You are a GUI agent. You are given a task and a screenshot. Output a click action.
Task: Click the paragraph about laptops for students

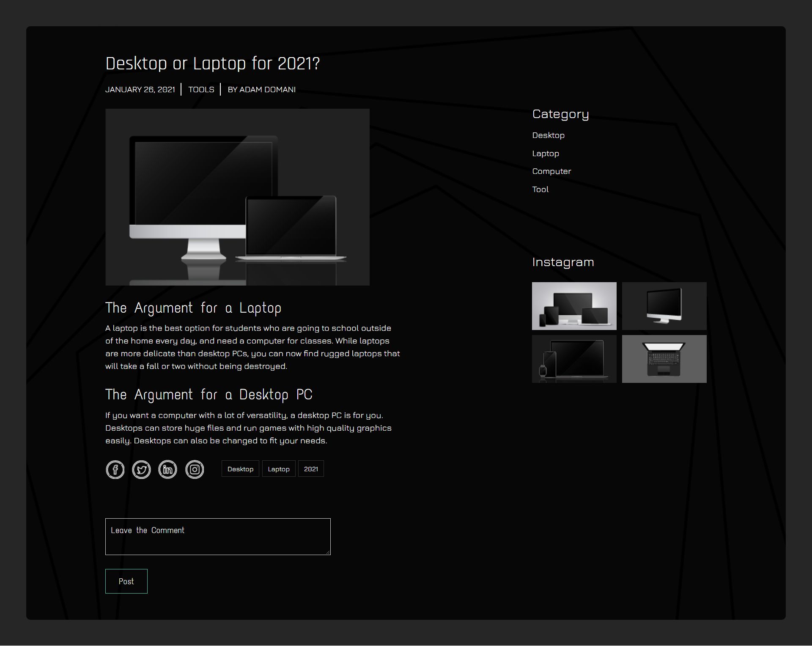pos(252,347)
